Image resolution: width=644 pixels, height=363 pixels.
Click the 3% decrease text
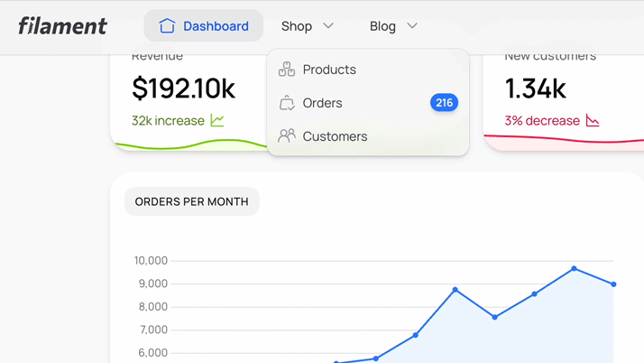coord(542,120)
